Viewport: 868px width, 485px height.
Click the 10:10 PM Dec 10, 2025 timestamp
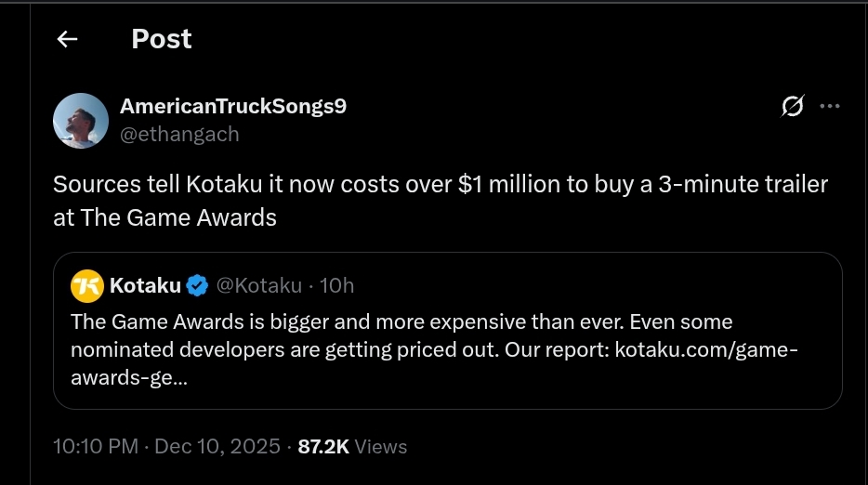click(166, 446)
